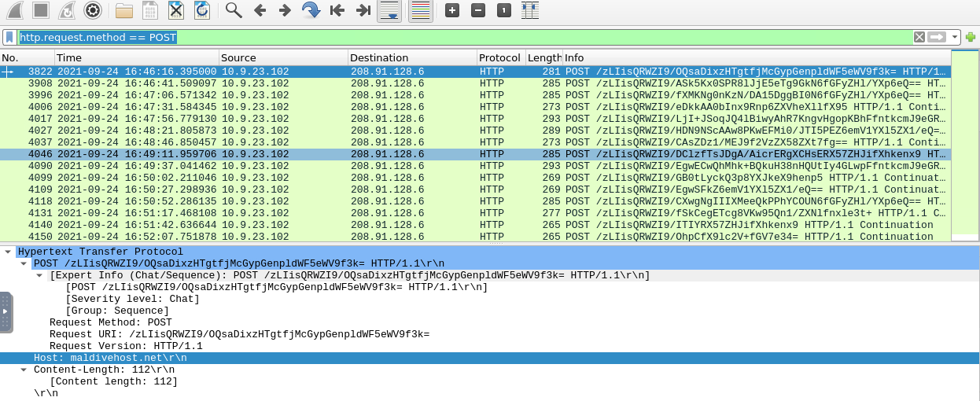Click the display filter input field
This screenshot has height=401, width=980.
pos(464,37)
